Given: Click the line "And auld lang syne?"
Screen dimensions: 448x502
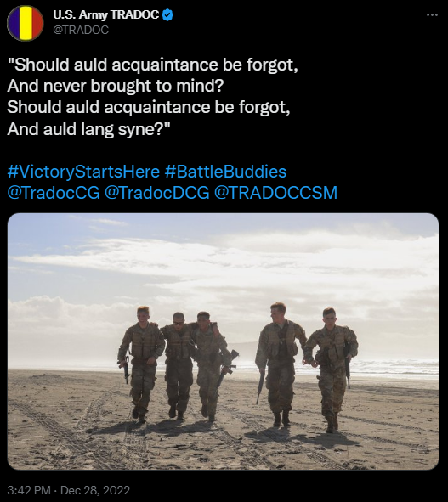Looking at the screenshot, I should pos(88,129).
